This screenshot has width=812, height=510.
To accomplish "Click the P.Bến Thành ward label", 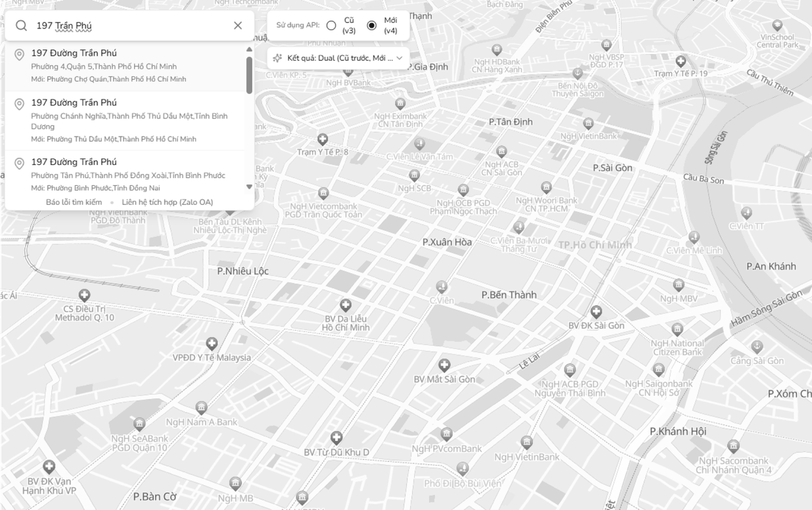I will pyautogui.click(x=509, y=295).
